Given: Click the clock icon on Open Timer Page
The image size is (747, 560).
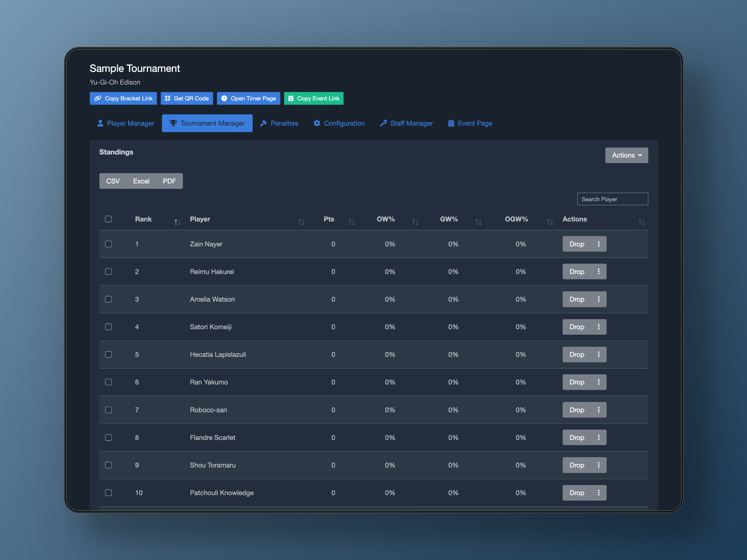Looking at the screenshot, I should (x=224, y=98).
